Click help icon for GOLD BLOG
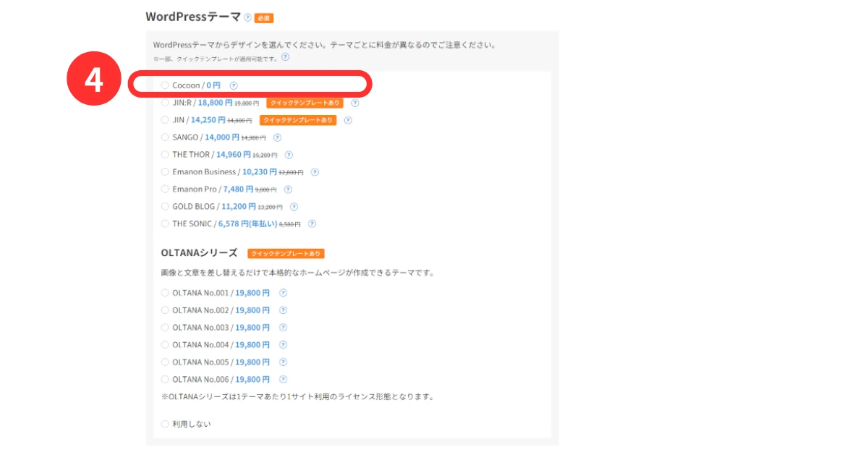 coord(294,207)
